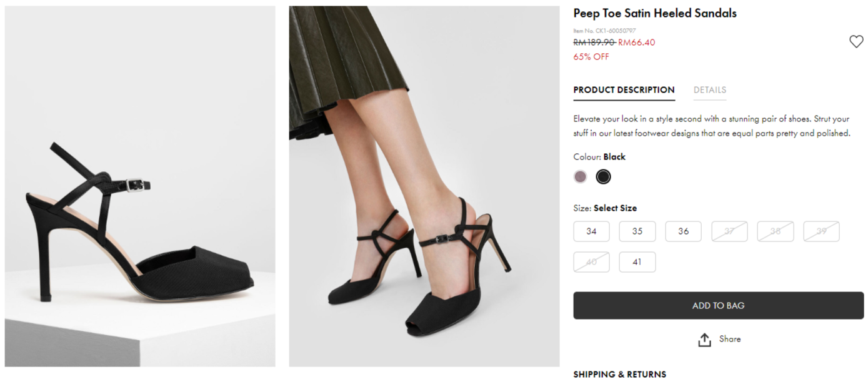
Task: Select the mauve colour swatch
Action: (x=581, y=177)
